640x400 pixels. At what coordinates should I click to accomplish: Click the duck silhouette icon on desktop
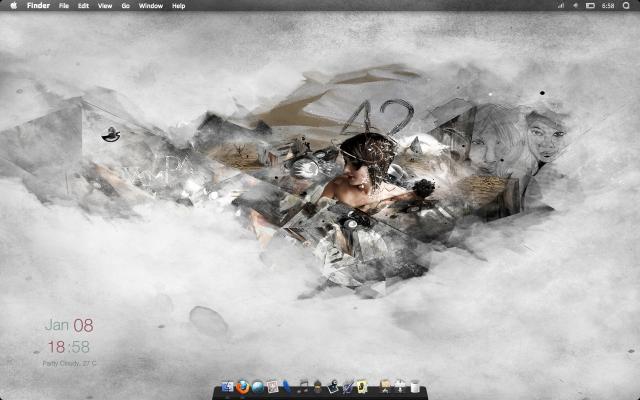(111, 134)
